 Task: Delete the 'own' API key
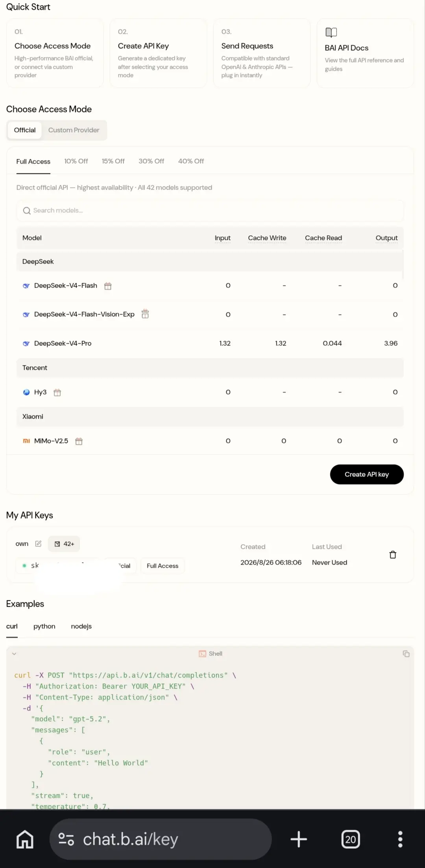pyautogui.click(x=393, y=555)
